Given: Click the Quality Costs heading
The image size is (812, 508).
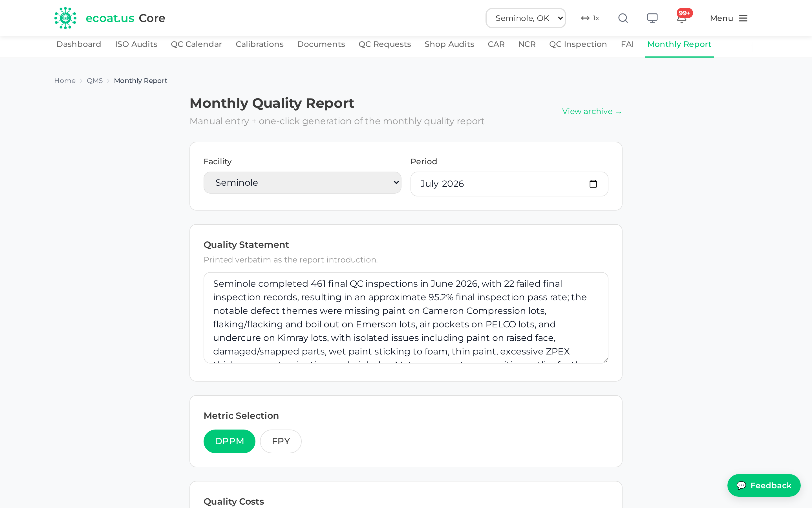Looking at the screenshot, I should 233,501.
